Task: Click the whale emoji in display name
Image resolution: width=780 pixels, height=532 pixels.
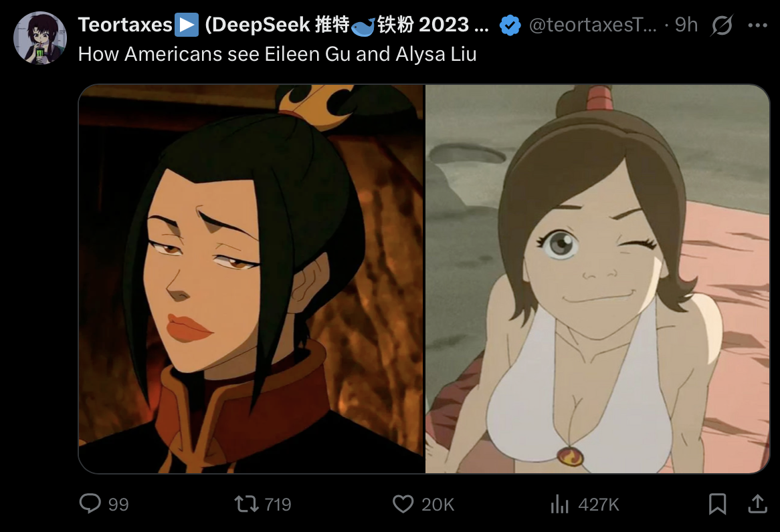Action: 363,25
